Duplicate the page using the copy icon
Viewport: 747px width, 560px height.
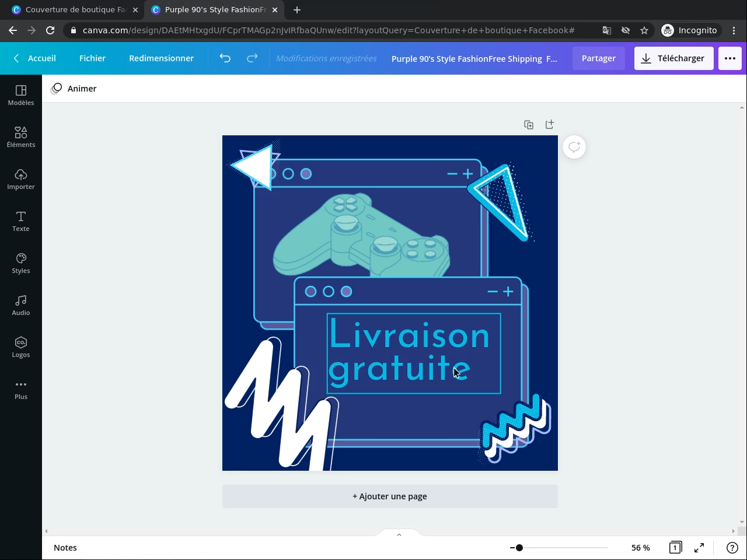click(529, 125)
